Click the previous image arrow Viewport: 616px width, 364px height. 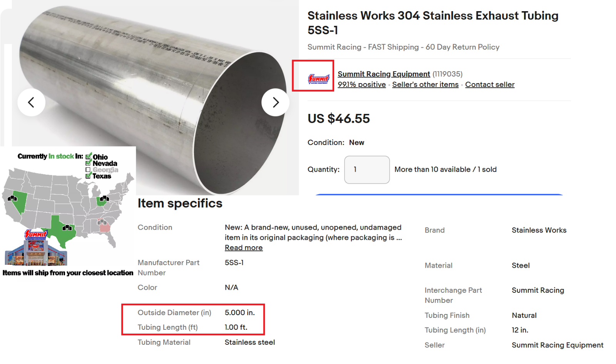(x=31, y=102)
